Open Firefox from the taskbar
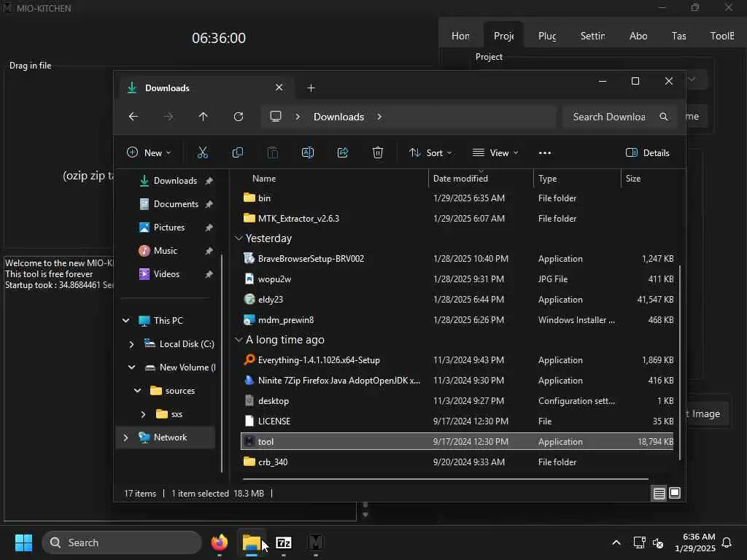 [x=219, y=542]
